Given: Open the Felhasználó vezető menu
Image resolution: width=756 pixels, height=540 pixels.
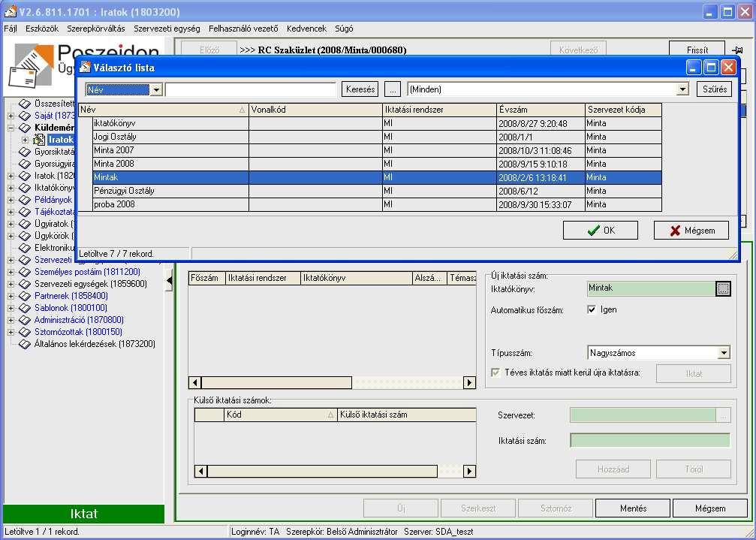Looking at the screenshot, I should [x=243, y=29].
